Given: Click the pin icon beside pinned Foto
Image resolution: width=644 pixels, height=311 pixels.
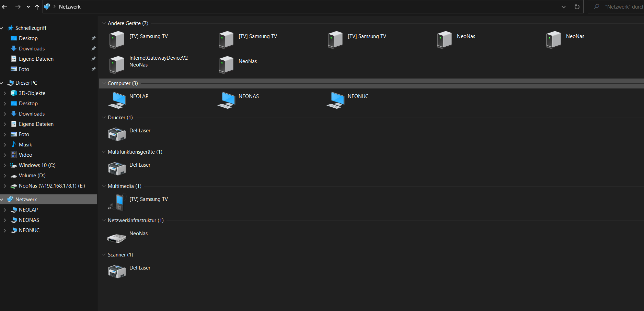Looking at the screenshot, I should (93, 69).
